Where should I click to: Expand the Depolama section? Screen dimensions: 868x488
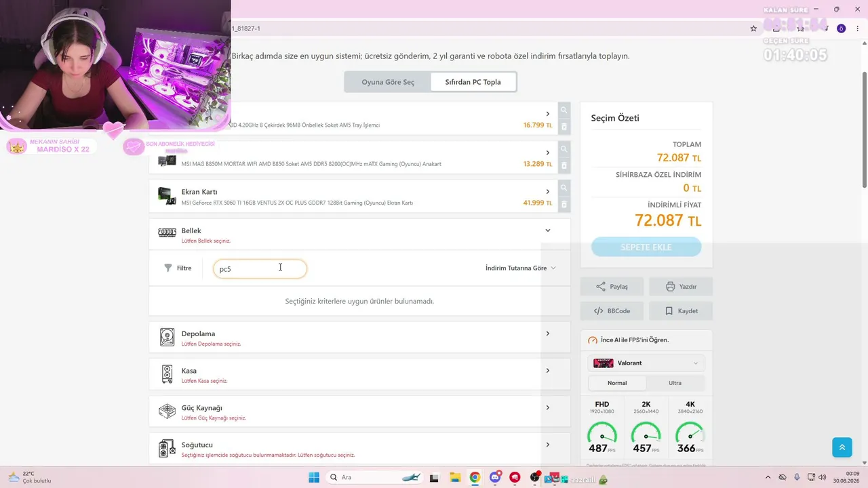coord(548,333)
